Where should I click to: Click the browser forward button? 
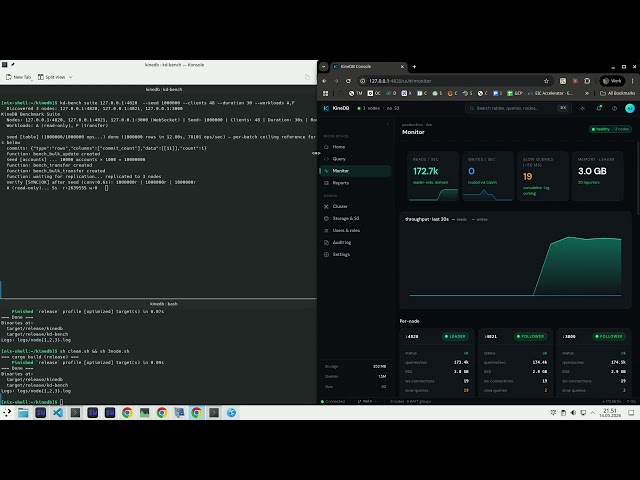coord(336,81)
